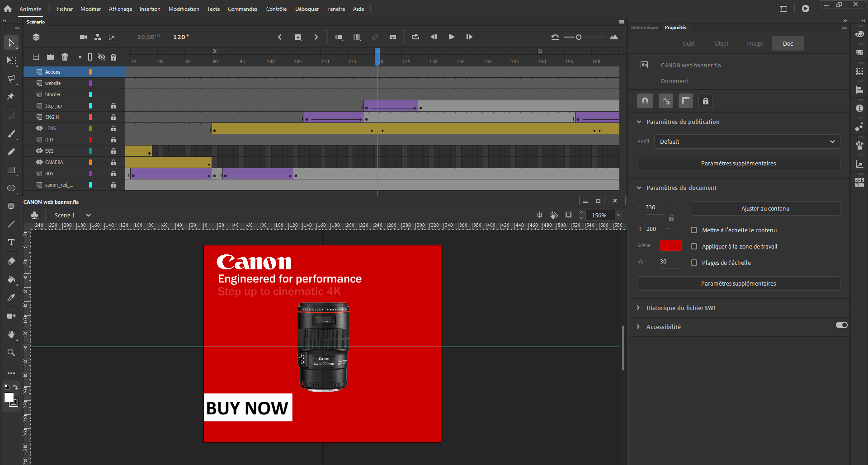Create a new layer folder
868x465 pixels.
coord(51,56)
